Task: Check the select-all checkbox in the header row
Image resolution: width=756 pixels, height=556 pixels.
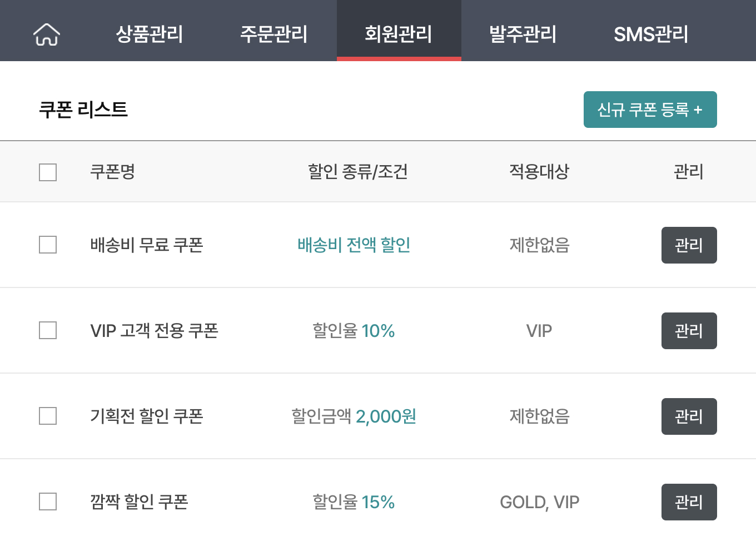Action: tap(48, 172)
